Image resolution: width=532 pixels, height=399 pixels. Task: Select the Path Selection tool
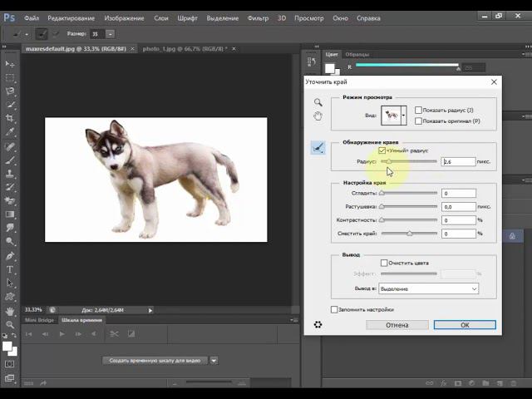pos(10,283)
